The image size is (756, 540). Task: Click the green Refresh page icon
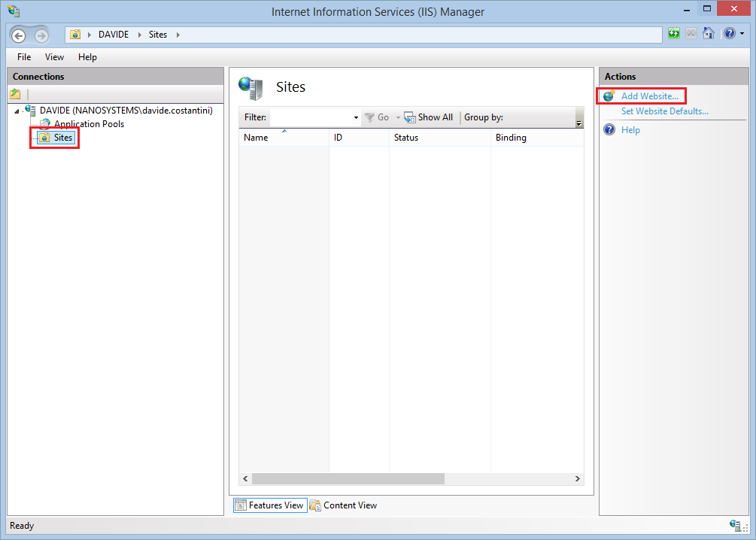coord(673,34)
